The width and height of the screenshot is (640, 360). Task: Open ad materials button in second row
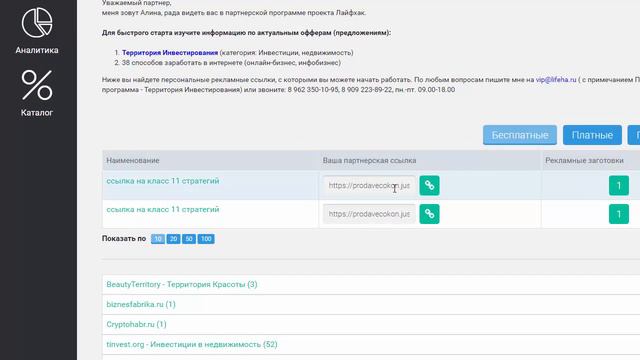pos(618,214)
